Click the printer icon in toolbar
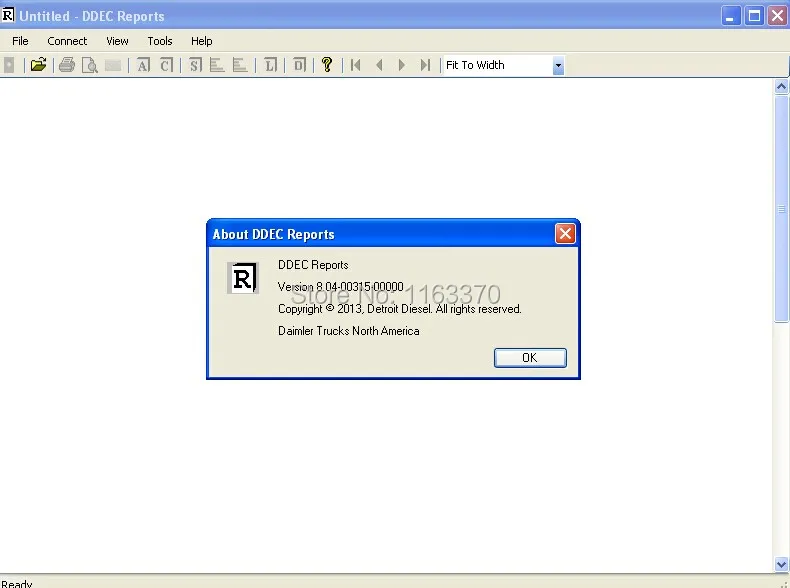This screenshot has width=790, height=588. point(67,65)
